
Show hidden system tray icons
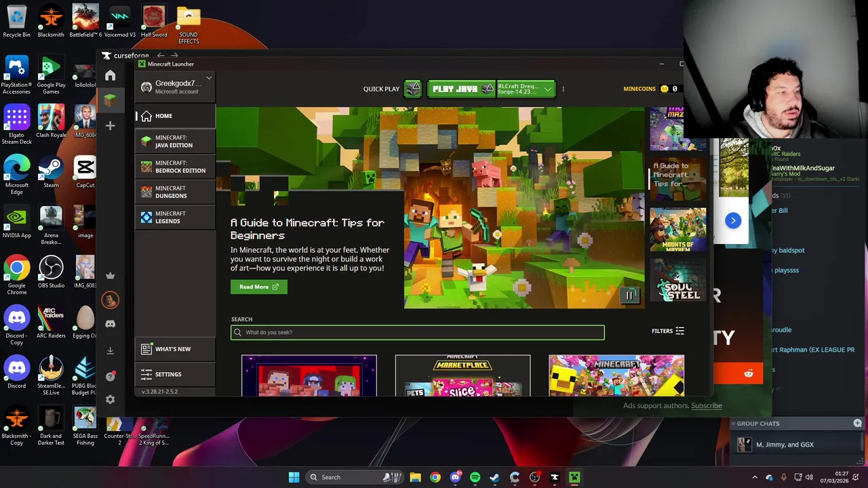(755, 477)
